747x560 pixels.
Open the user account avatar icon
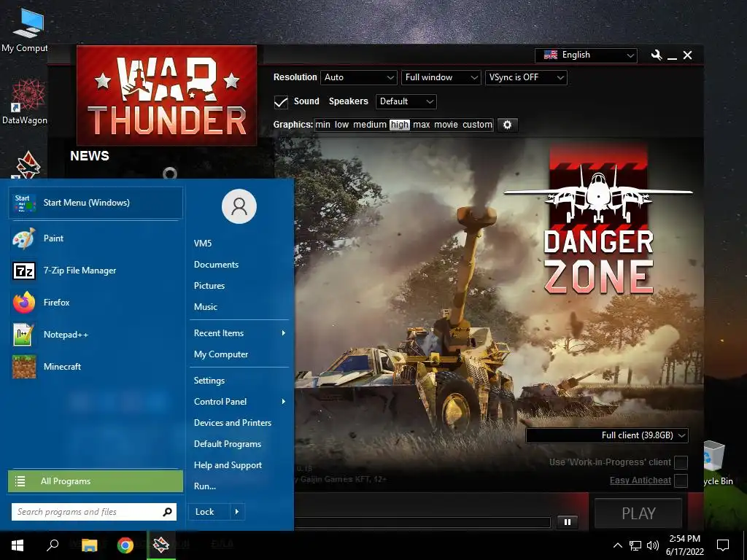point(239,206)
